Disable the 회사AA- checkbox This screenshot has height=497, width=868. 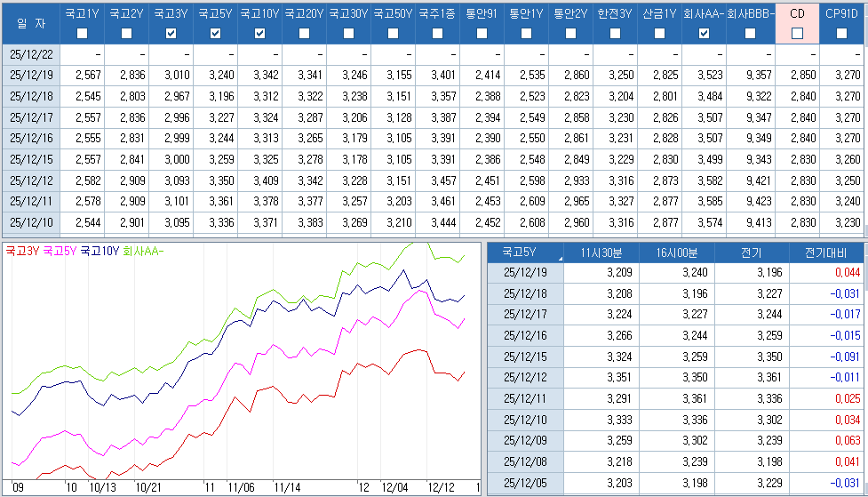click(x=704, y=34)
